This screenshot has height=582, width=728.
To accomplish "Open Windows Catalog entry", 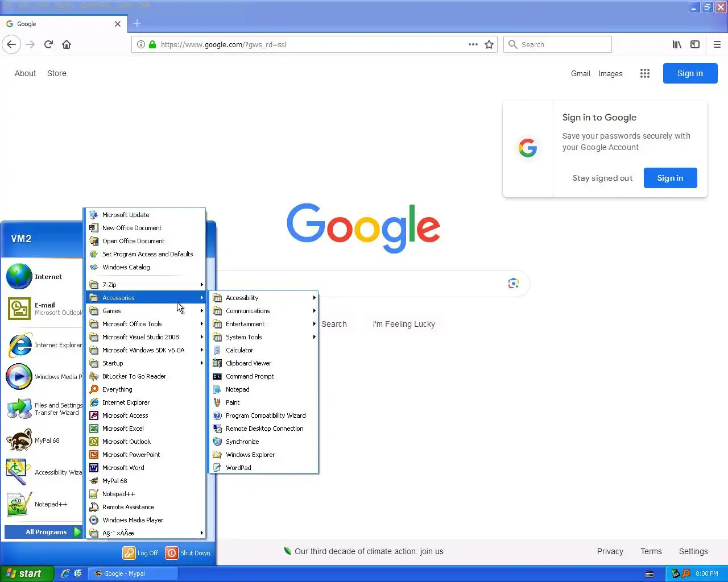I will pos(146,267).
